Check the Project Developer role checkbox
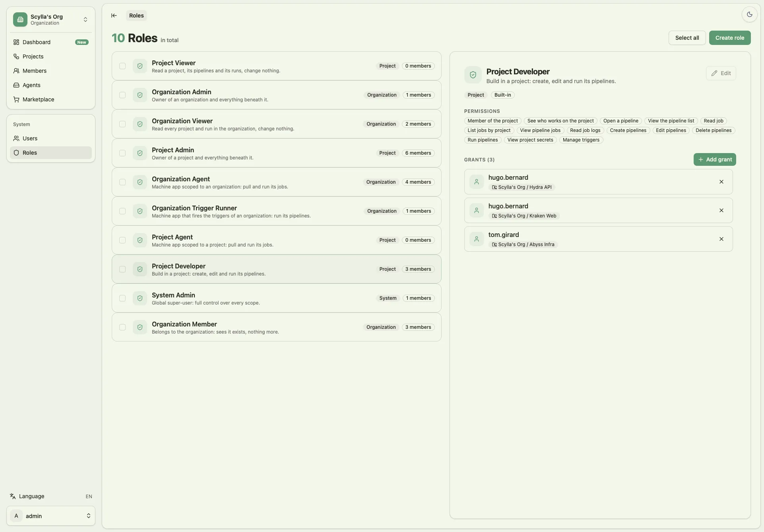This screenshot has height=532, width=764. (x=122, y=269)
